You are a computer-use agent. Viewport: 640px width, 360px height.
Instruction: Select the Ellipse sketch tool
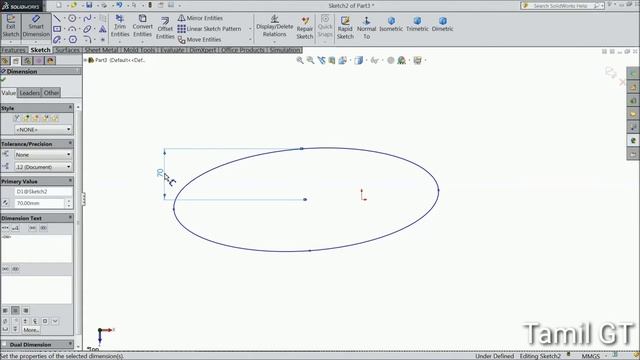[87, 29]
